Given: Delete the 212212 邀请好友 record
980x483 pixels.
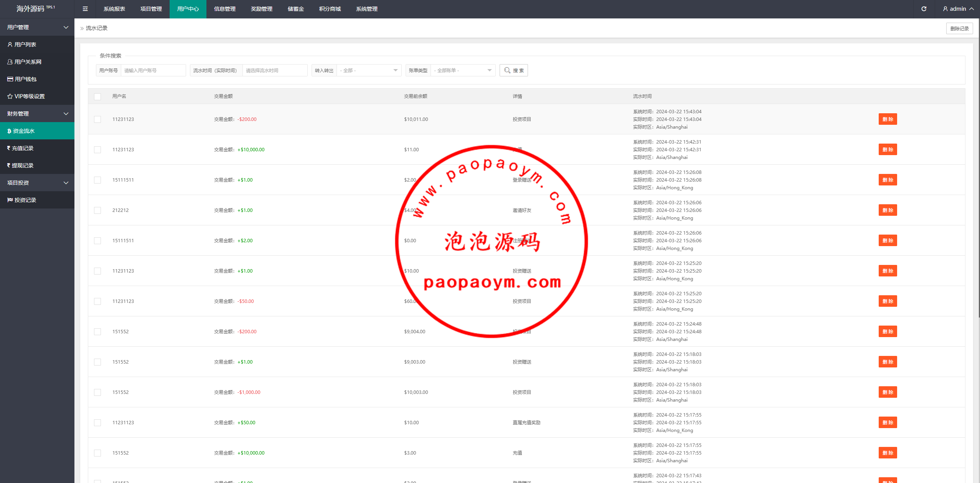Looking at the screenshot, I should click(888, 210).
